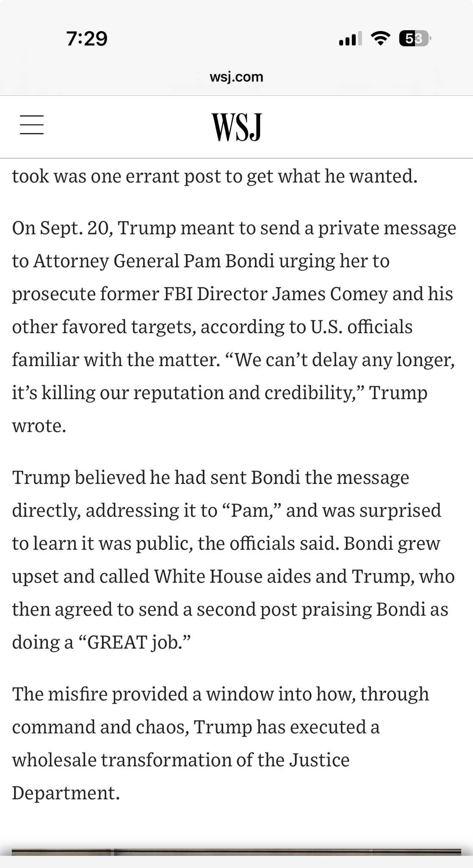Open the article image at the bottom
Screen dimensions: 473x868
pos(236,852)
